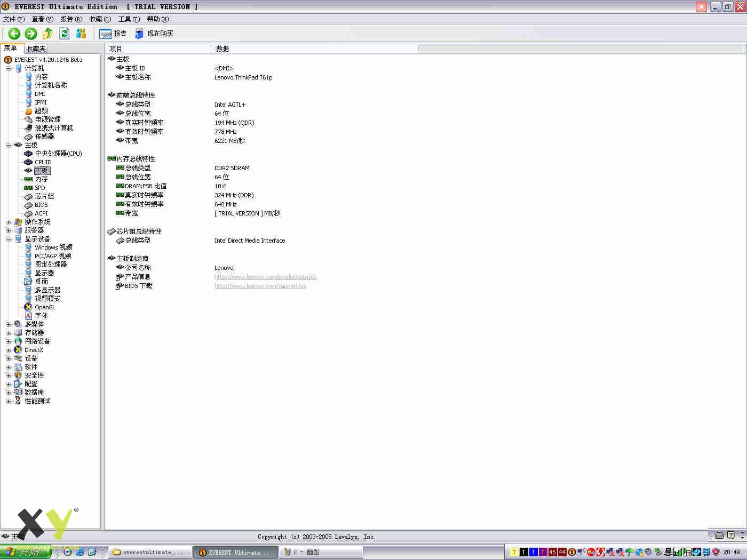Open the 报告(R) menu

71,19
